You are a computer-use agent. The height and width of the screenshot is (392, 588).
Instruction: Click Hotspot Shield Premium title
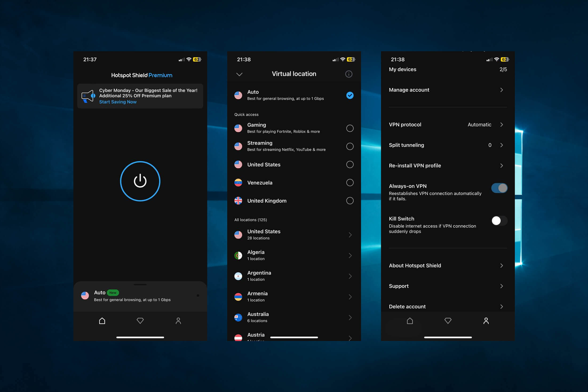142,75
